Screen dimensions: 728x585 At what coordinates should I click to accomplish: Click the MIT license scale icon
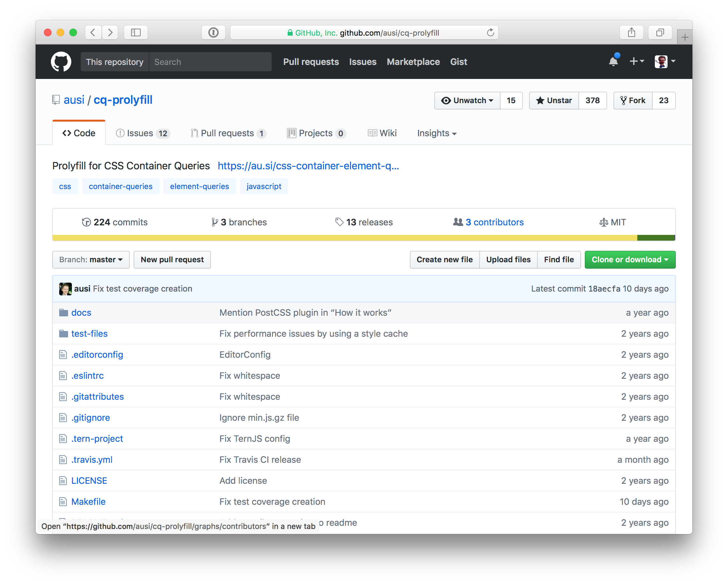pos(603,222)
